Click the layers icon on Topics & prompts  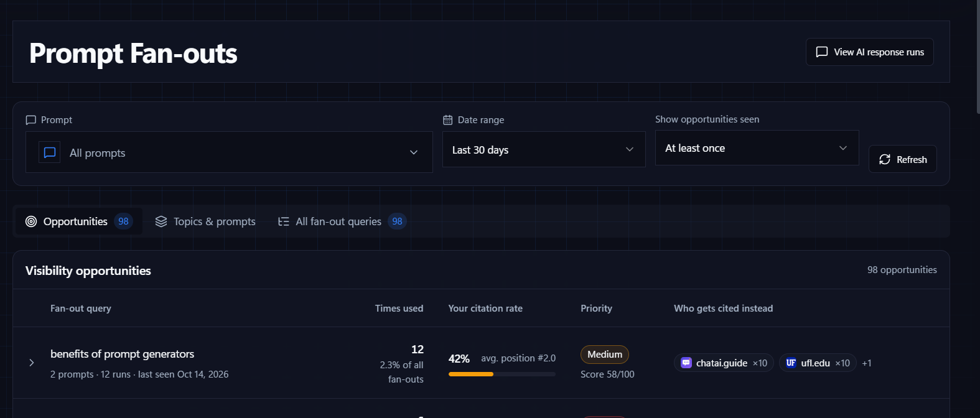161,221
